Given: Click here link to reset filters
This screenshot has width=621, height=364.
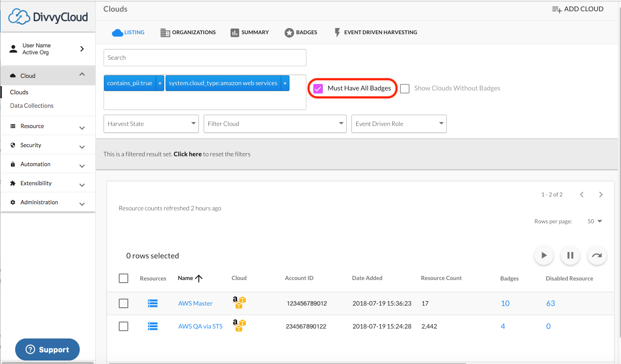Looking at the screenshot, I should 188,154.
